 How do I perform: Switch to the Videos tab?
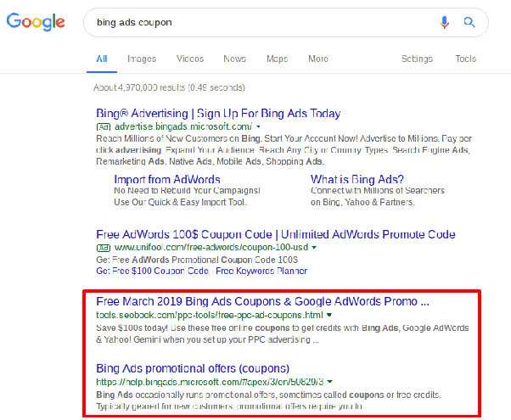(x=190, y=59)
